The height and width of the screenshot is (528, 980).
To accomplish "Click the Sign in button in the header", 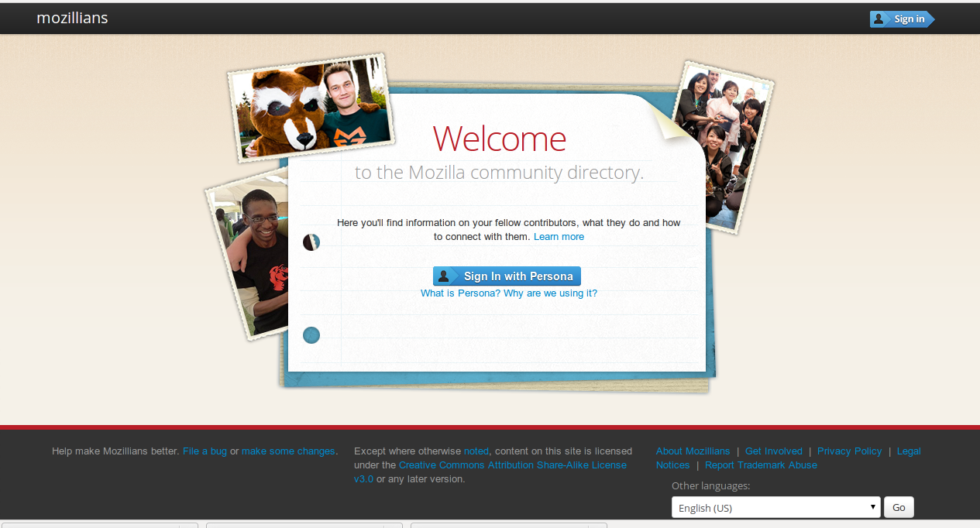I will 902,19.
